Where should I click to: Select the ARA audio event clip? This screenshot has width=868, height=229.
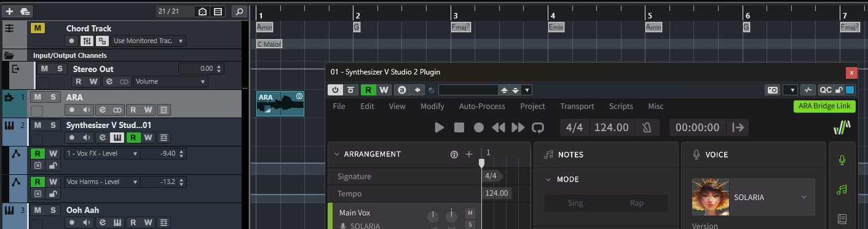tap(280, 104)
